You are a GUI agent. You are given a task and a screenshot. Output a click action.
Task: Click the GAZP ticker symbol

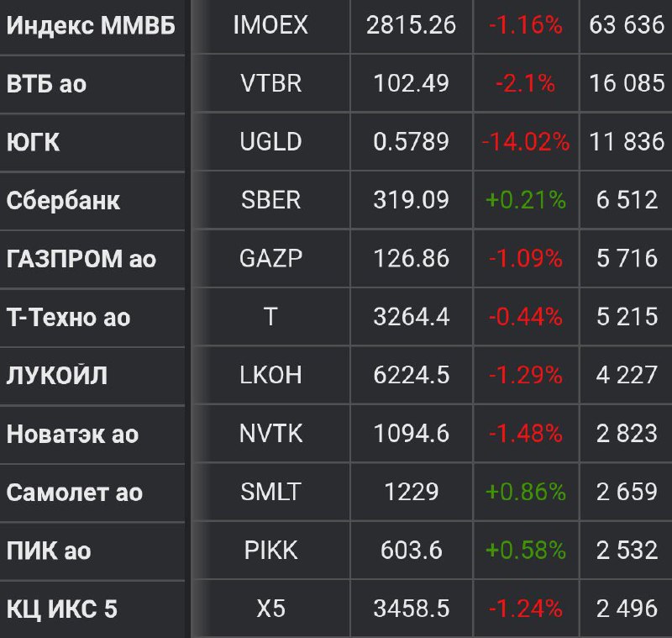270,258
